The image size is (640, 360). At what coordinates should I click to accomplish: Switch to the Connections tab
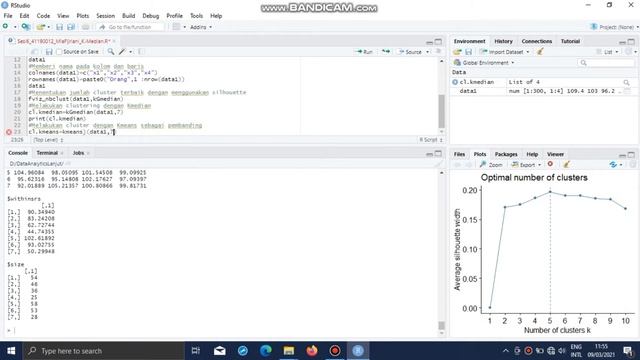click(x=537, y=41)
